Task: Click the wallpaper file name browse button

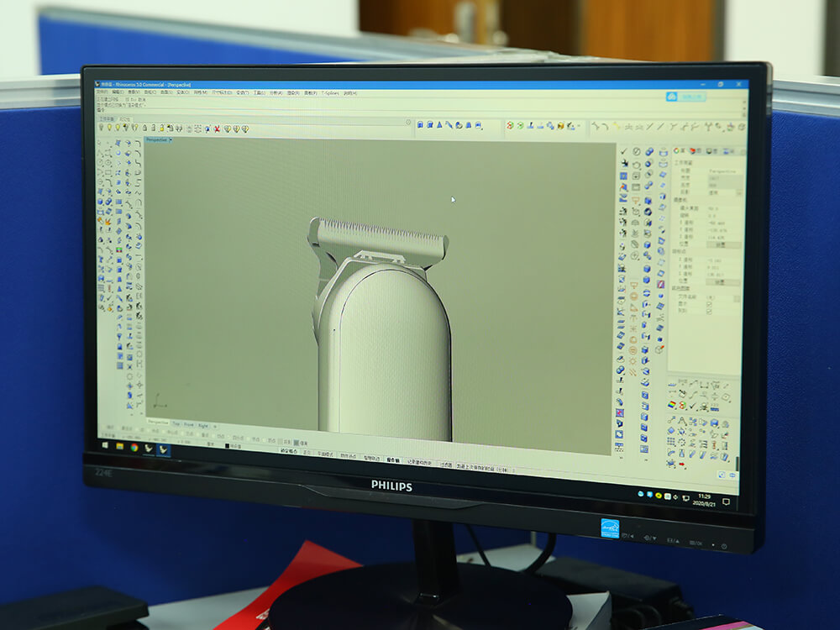Action: 738,298
